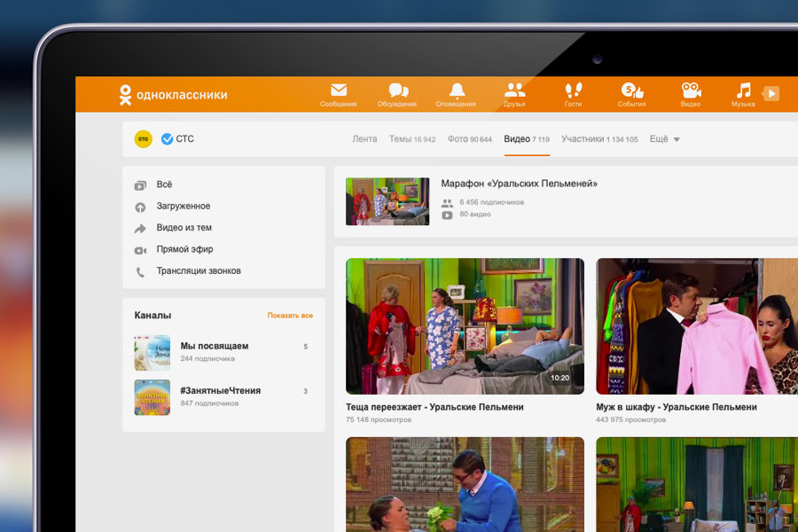Switch to the Темы tab
Viewport: 798px width, 532px height.
point(412,139)
